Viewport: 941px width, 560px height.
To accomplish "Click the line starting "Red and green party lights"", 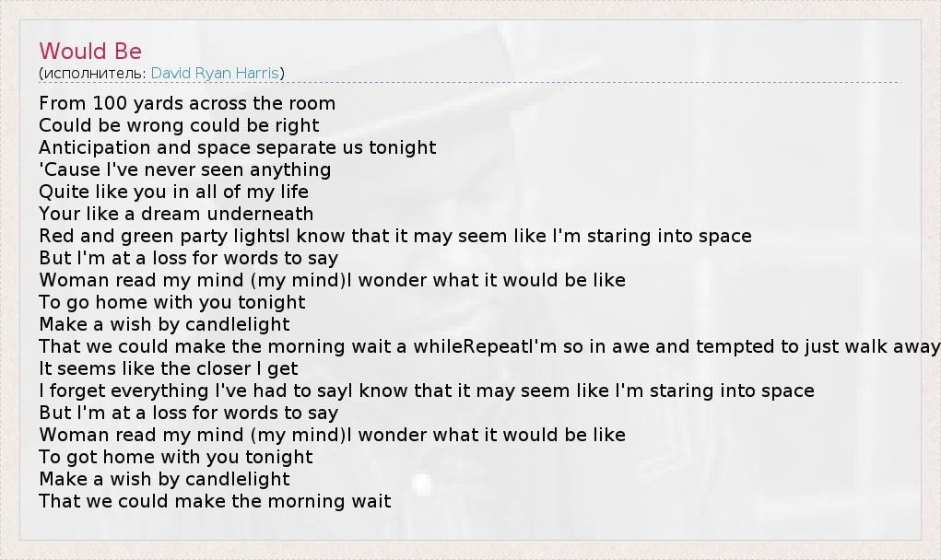I will (395, 236).
